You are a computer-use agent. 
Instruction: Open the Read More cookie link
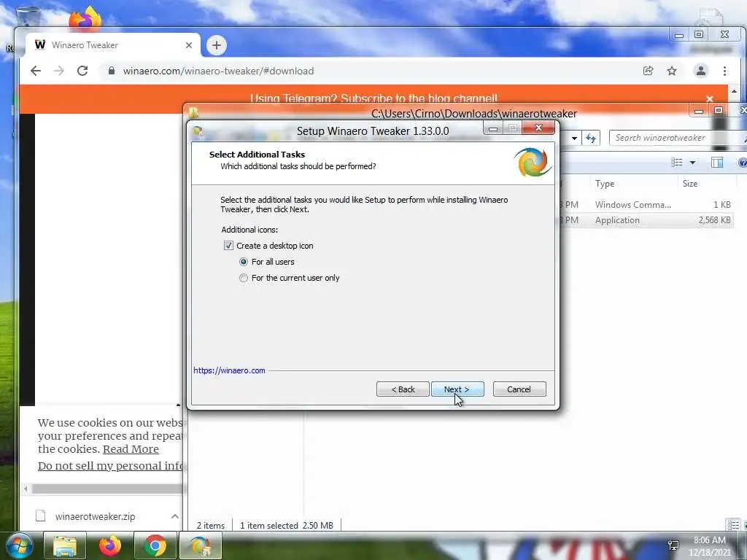[131, 449]
